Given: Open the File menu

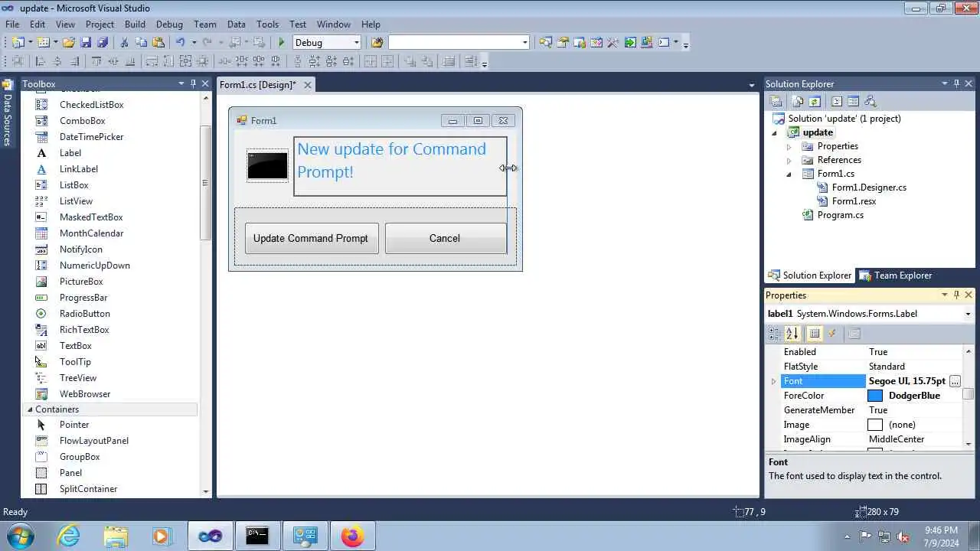Looking at the screenshot, I should click(12, 24).
